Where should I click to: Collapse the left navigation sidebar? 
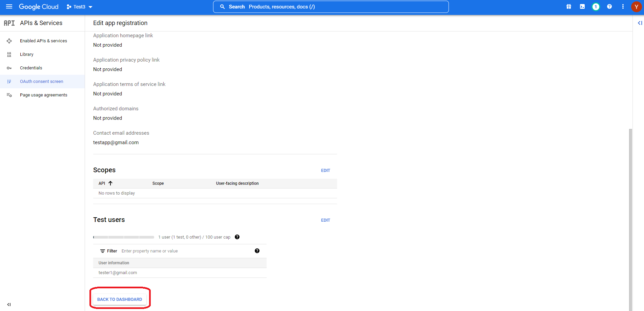pyautogui.click(x=9, y=304)
